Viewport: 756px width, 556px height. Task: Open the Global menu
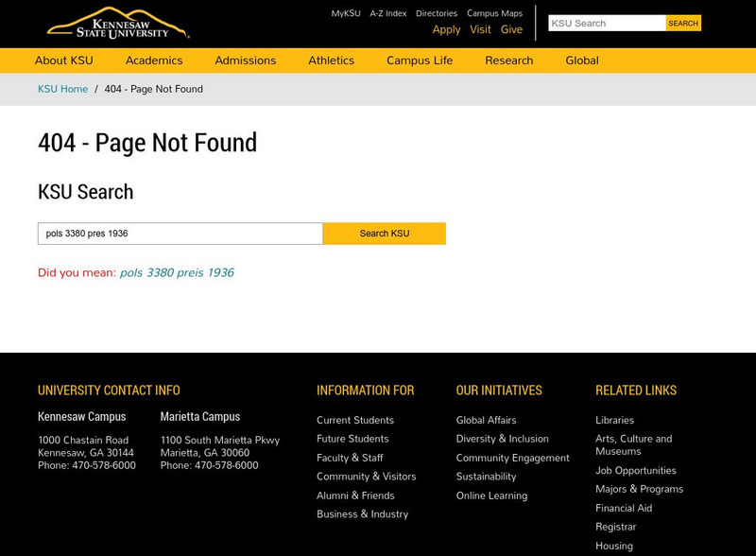pyautogui.click(x=582, y=61)
